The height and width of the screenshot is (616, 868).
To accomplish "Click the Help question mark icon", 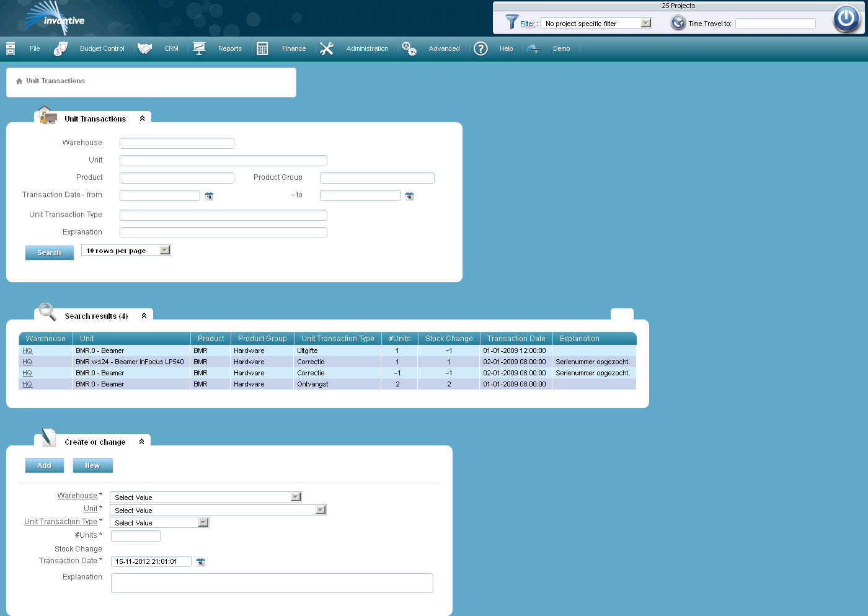I will (480, 48).
